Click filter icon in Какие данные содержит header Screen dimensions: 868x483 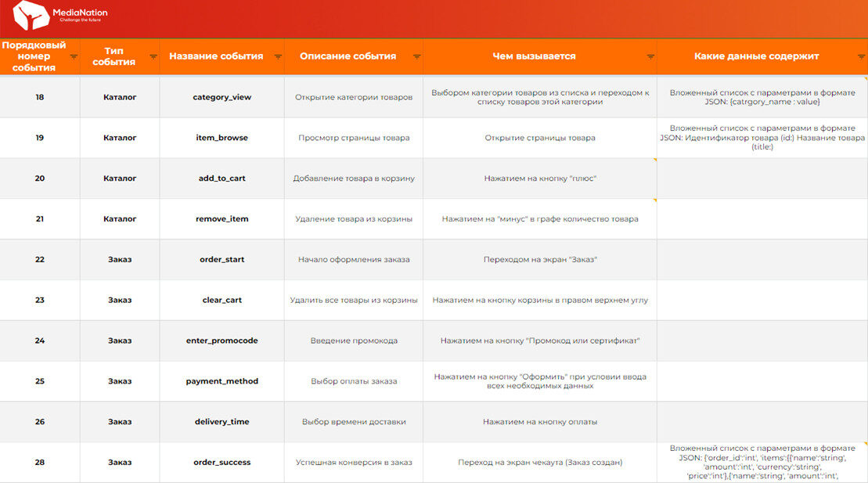pos(862,56)
